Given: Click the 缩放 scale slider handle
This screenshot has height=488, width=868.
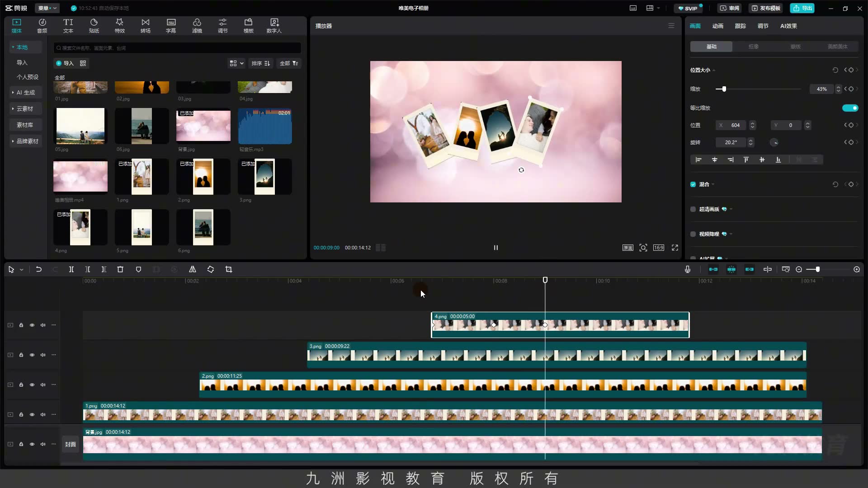Looking at the screenshot, I should coord(724,89).
